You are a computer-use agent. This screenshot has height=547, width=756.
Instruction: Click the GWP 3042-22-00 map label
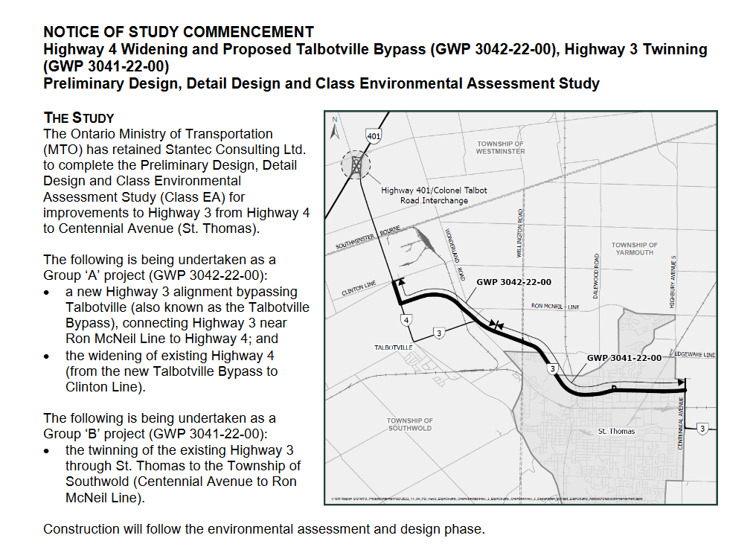[x=513, y=283]
